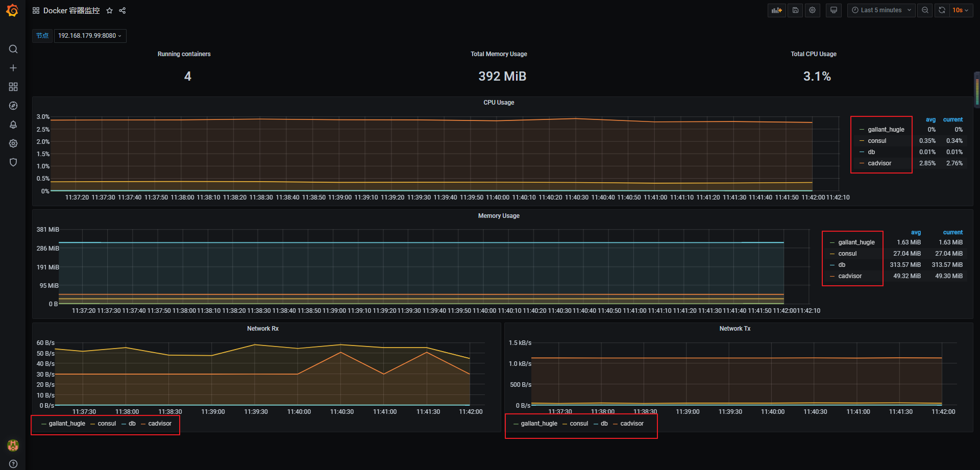Toggle the db series in Memory Usage legend
Viewport: 980px width, 470px height.
pyautogui.click(x=841, y=264)
